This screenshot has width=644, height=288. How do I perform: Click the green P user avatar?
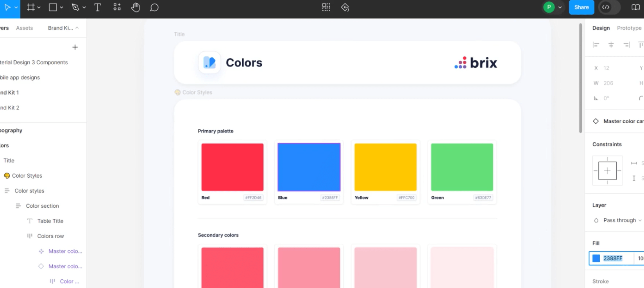click(549, 7)
